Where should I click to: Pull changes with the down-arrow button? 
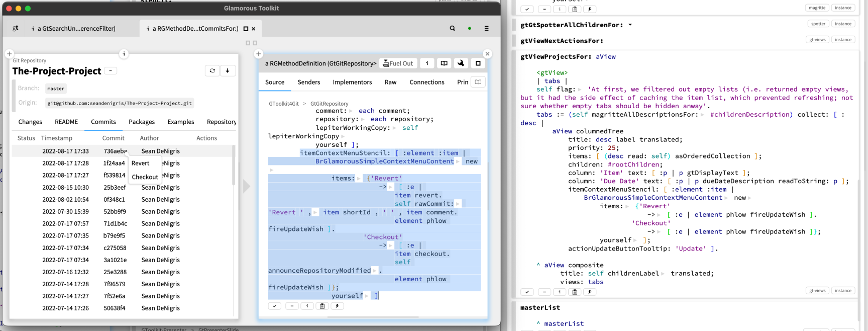coord(228,71)
